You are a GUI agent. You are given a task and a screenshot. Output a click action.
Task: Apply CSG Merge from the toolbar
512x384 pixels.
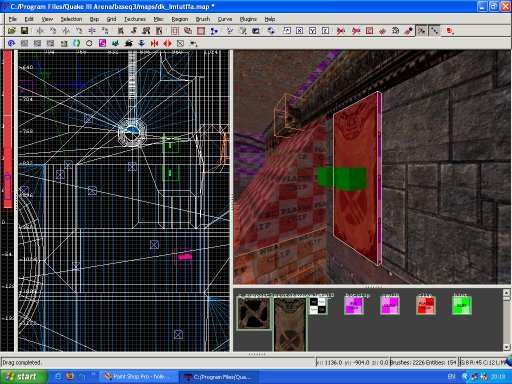(x=188, y=31)
